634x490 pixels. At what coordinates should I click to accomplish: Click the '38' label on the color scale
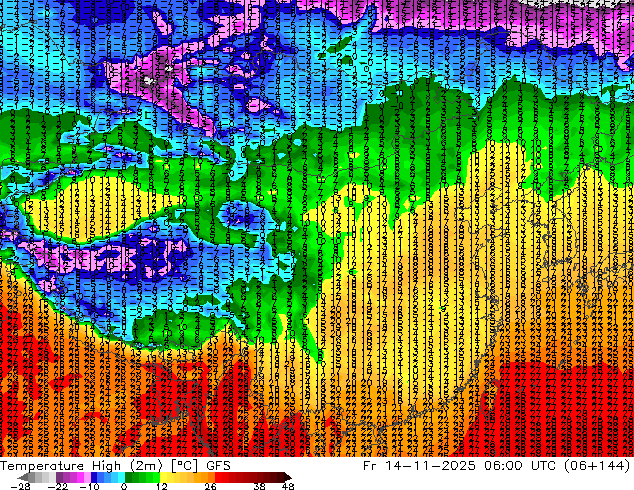tap(260, 486)
